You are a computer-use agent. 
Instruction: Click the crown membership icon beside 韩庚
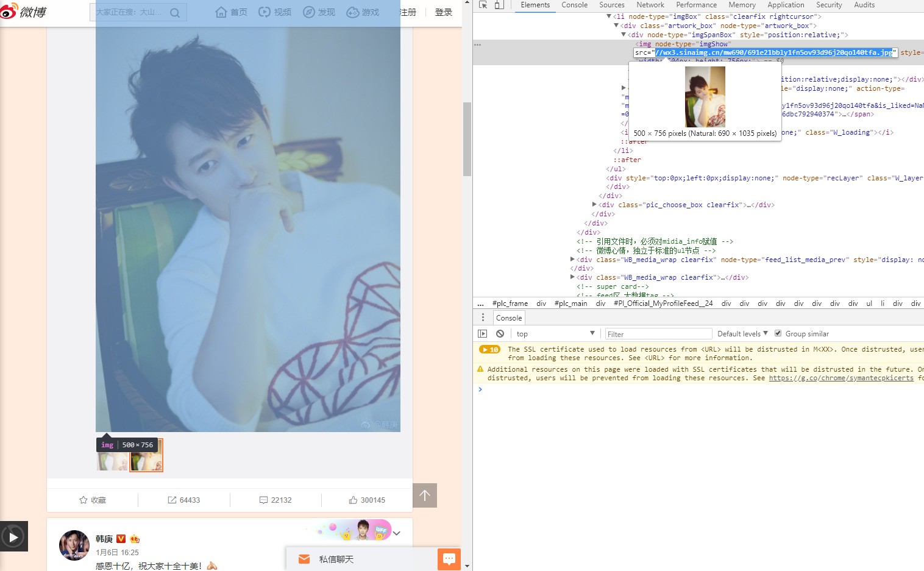(135, 539)
